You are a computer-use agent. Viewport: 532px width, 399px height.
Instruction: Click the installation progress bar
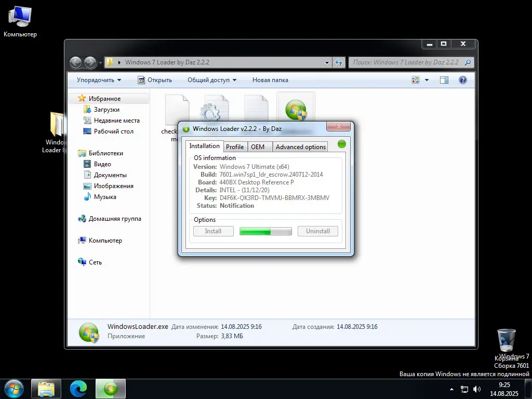tap(265, 231)
